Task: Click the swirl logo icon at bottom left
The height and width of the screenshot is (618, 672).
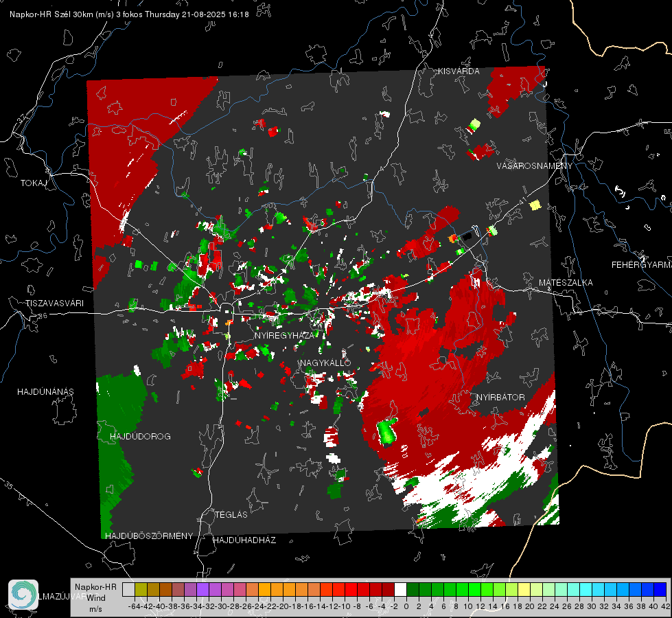Action: click(23, 595)
